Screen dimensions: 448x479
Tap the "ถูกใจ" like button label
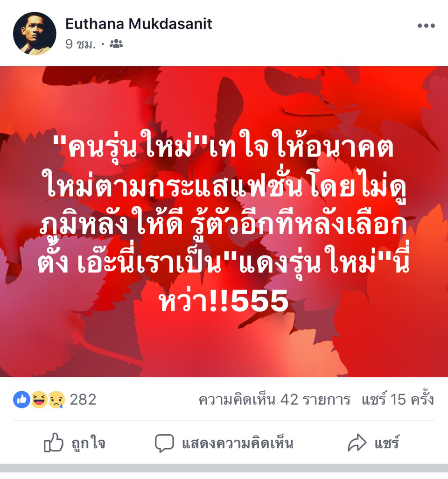89,444
